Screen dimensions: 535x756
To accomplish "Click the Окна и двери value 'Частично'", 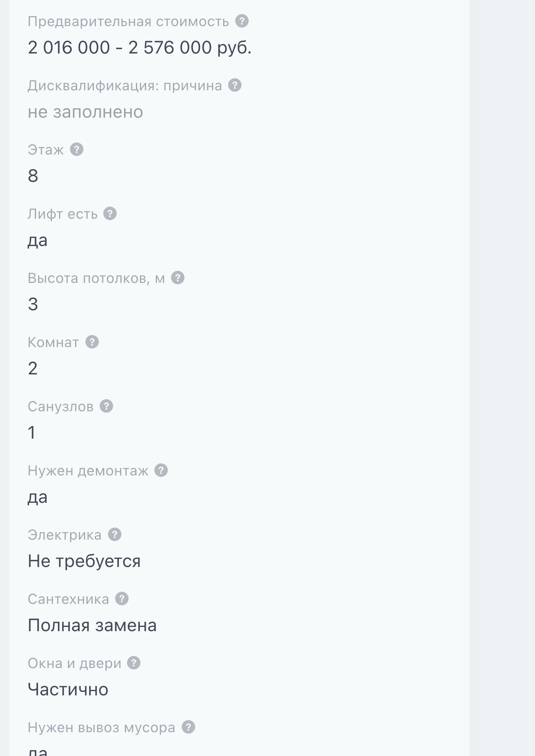I will click(68, 690).
